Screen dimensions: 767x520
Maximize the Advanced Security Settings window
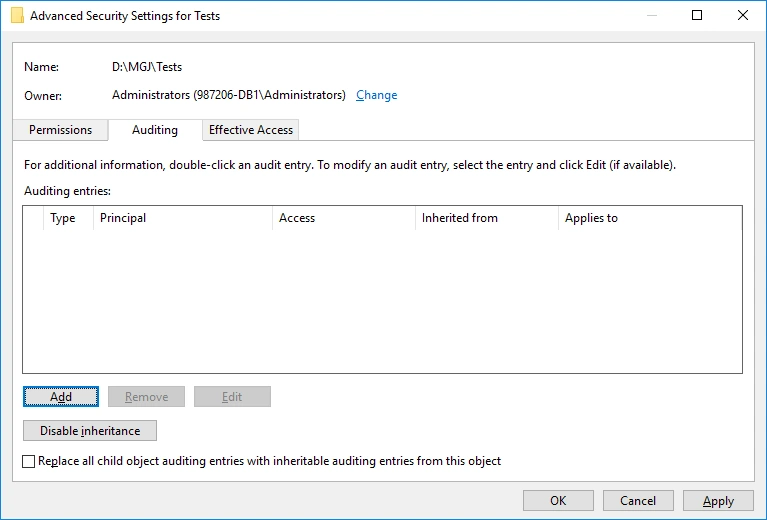coord(697,16)
